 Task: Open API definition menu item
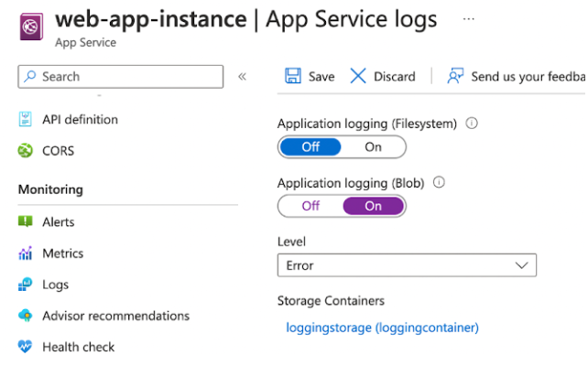[80, 120]
